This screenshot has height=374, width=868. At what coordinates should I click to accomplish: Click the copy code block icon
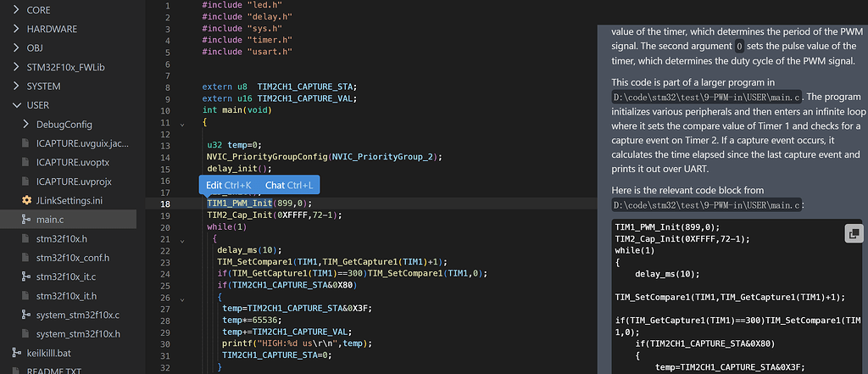pyautogui.click(x=854, y=234)
